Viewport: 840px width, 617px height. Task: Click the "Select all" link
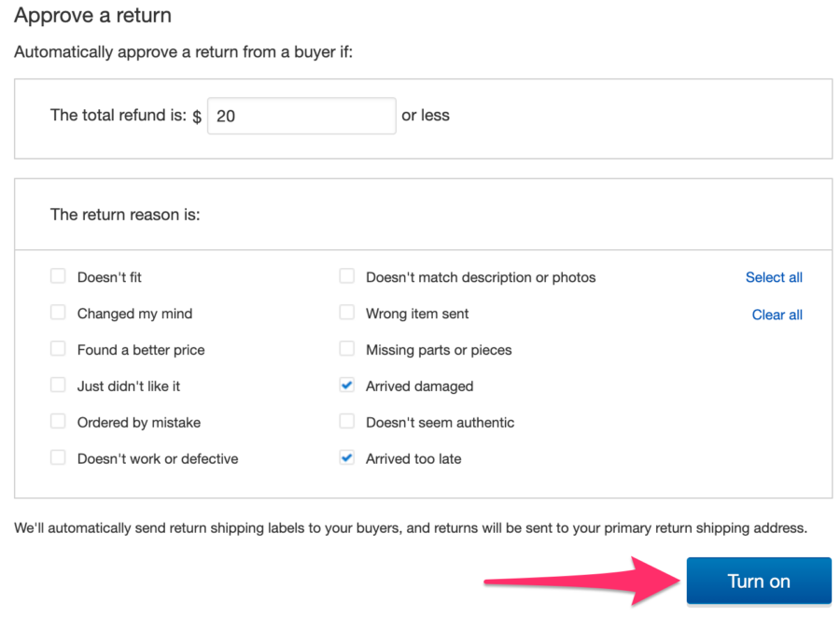point(774,277)
